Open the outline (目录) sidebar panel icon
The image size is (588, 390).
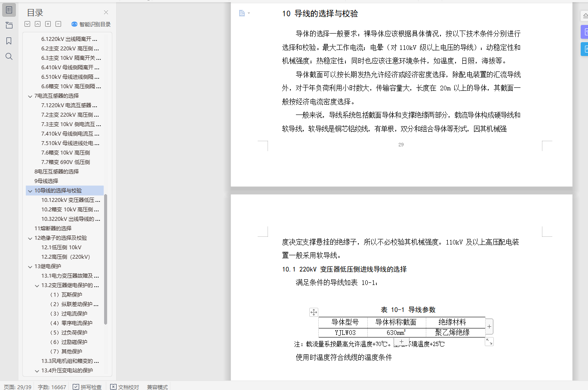9,10
